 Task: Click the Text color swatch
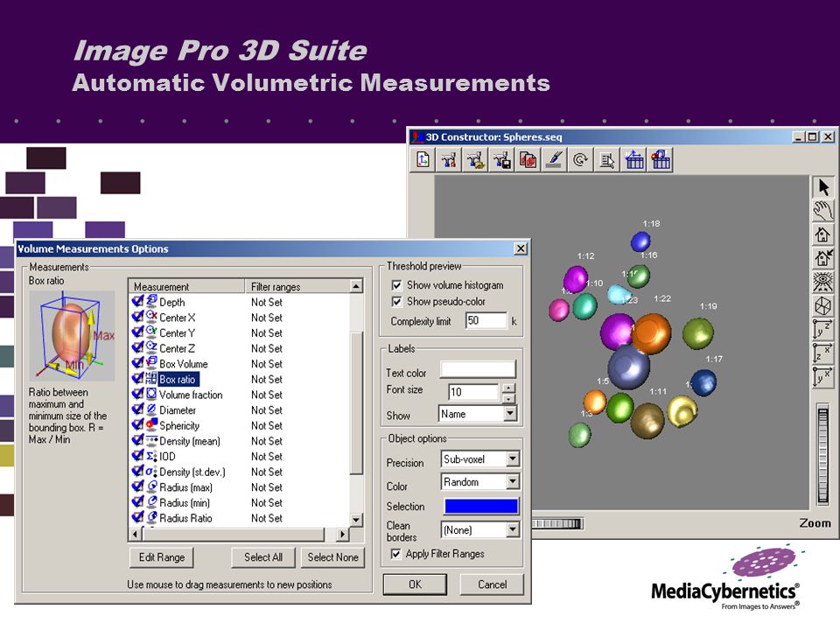tap(478, 369)
